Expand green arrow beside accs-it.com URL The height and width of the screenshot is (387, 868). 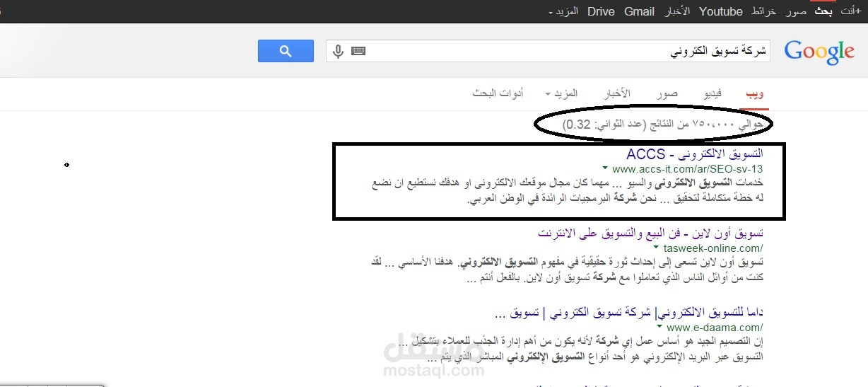coord(605,168)
